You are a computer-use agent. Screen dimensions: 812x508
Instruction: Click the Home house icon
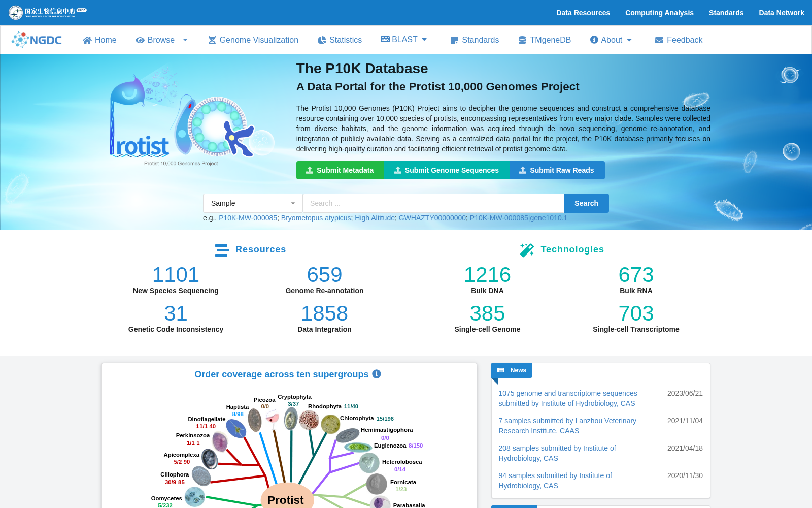(x=87, y=40)
